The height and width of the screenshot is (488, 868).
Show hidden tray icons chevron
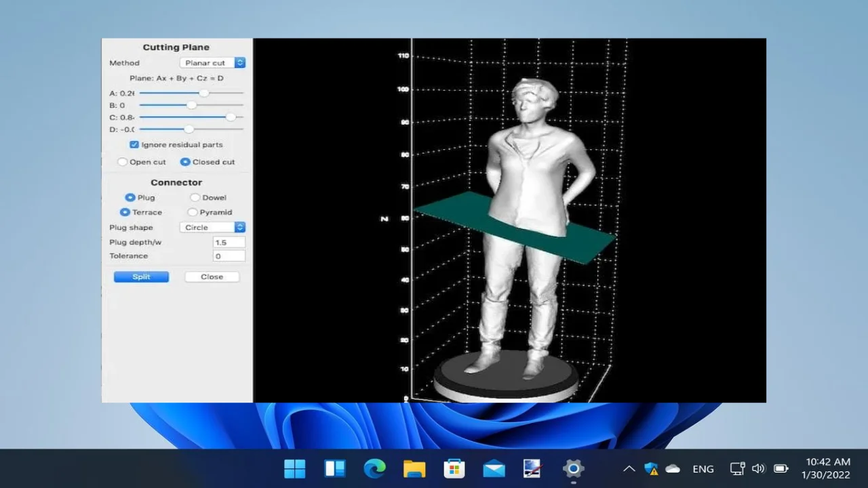tap(629, 468)
